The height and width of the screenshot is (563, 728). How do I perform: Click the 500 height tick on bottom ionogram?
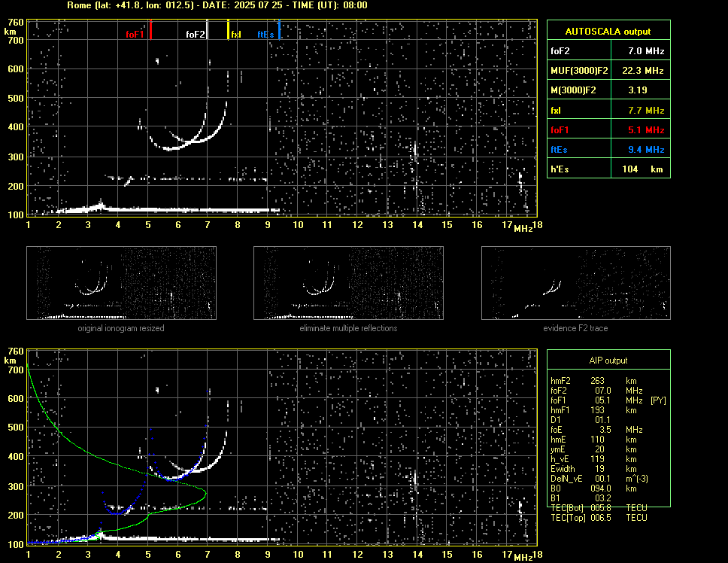coord(15,428)
